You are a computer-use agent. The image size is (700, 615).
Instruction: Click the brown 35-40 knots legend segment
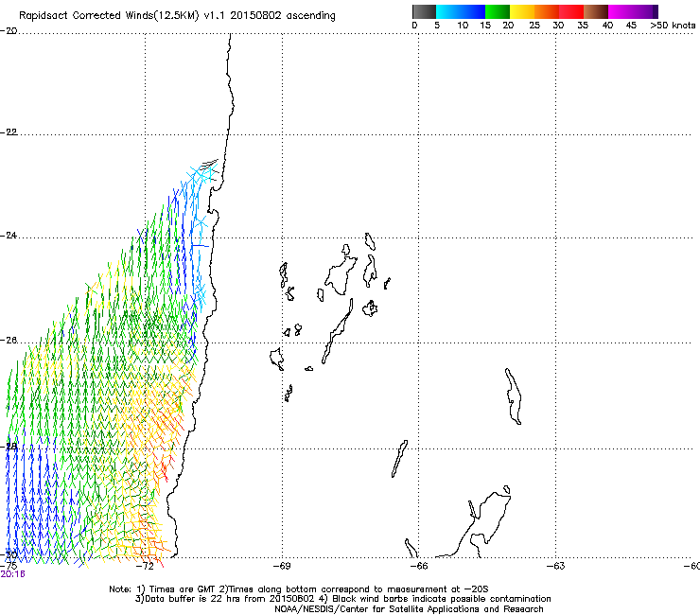point(596,11)
